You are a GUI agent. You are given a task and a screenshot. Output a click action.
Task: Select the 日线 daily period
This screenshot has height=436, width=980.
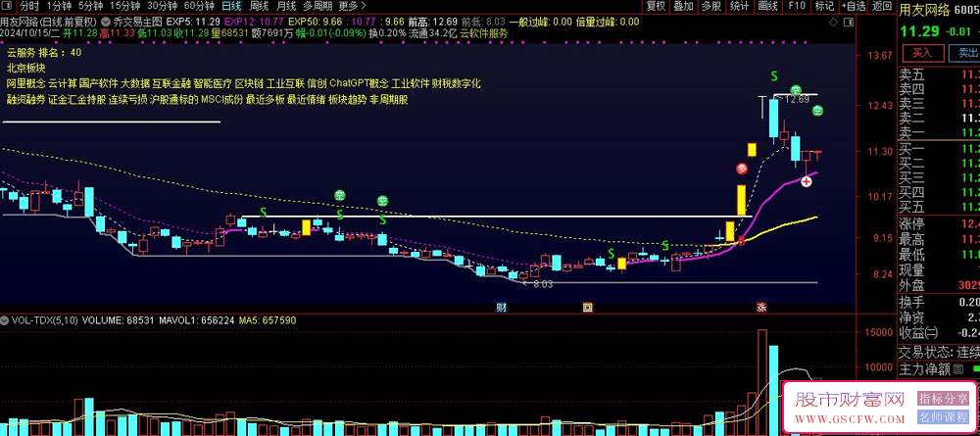(231, 6)
